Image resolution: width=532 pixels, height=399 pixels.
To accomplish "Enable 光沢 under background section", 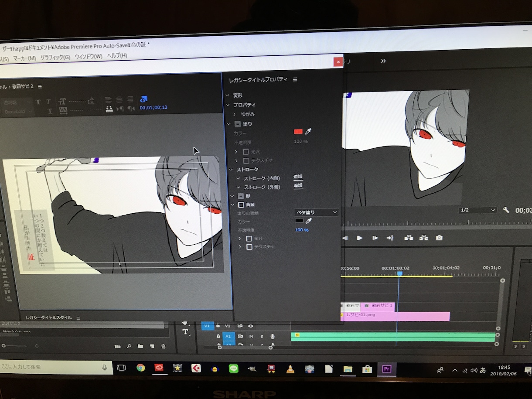I will pyautogui.click(x=249, y=239).
